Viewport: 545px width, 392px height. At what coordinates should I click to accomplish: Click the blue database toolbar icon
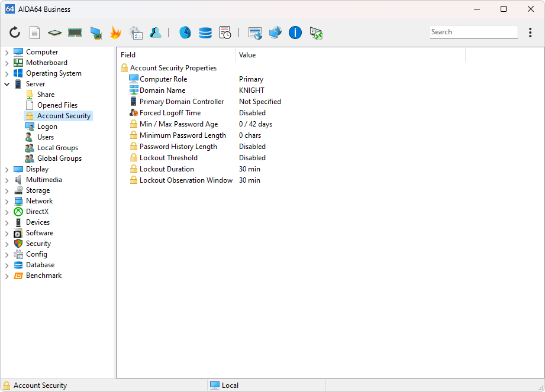(x=205, y=33)
